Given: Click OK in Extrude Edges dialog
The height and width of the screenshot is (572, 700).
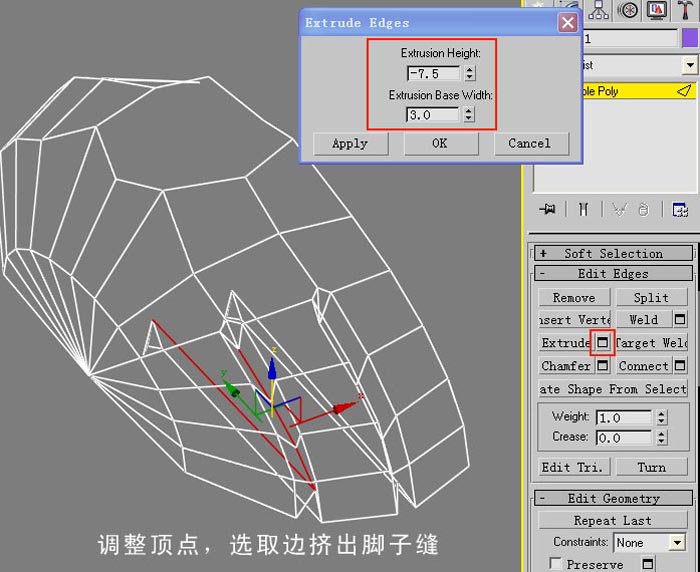Looking at the screenshot, I should [441, 143].
